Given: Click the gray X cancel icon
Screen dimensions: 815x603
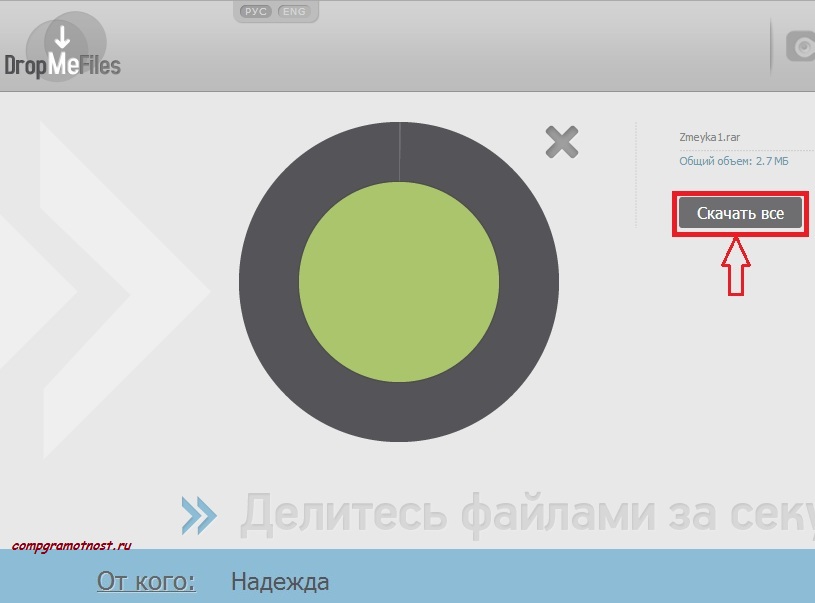Looking at the screenshot, I should click(x=562, y=142).
